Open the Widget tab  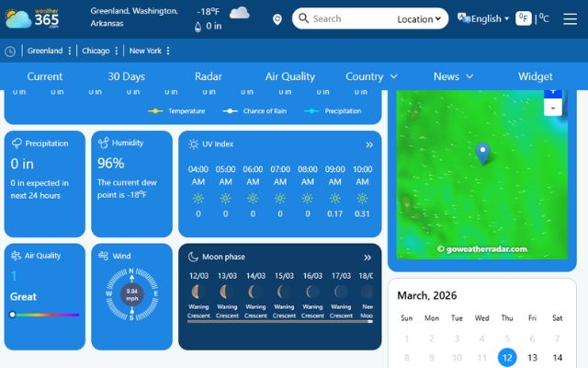(535, 76)
